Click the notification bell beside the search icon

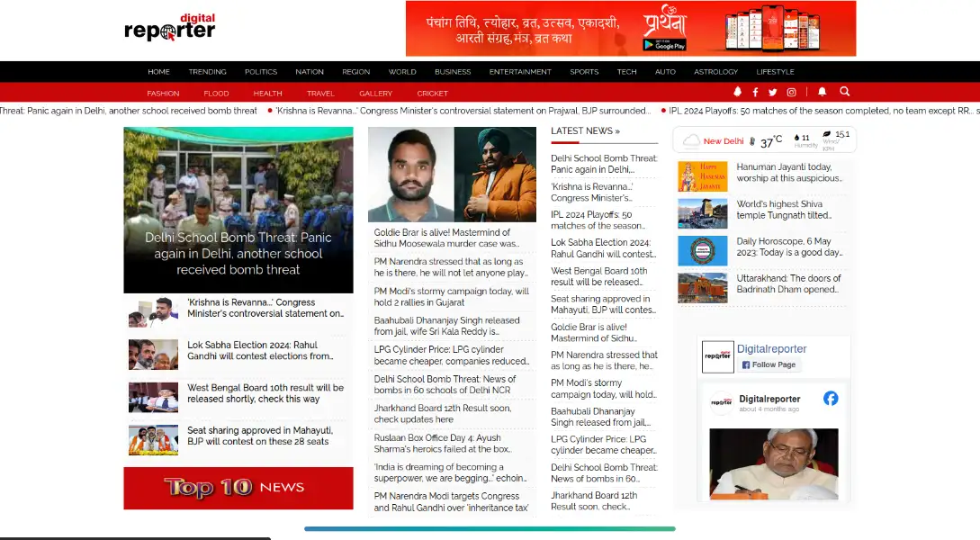pyautogui.click(x=822, y=92)
